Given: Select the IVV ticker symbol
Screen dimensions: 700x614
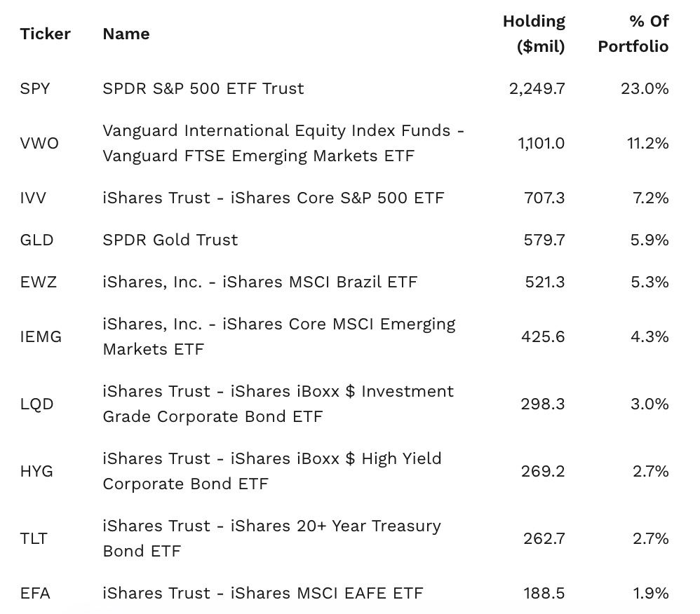Looking at the screenshot, I should 33,198.
